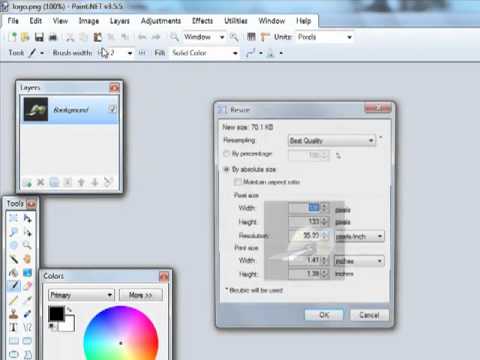Click the Add New Layer icon
Image resolution: width=480 pixels, height=360 pixels.
pyautogui.click(x=27, y=182)
